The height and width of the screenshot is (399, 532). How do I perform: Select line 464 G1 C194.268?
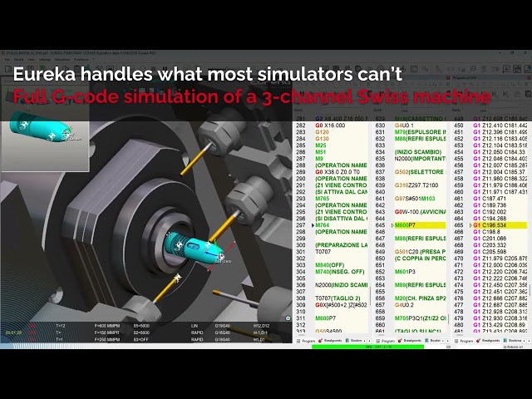(490, 219)
